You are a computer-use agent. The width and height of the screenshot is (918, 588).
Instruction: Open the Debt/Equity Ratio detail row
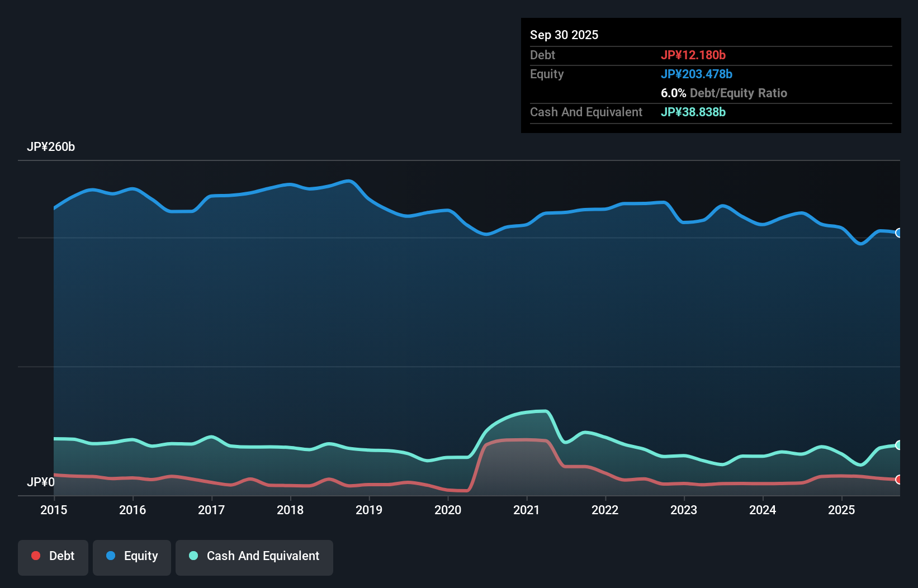coord(723,93)
